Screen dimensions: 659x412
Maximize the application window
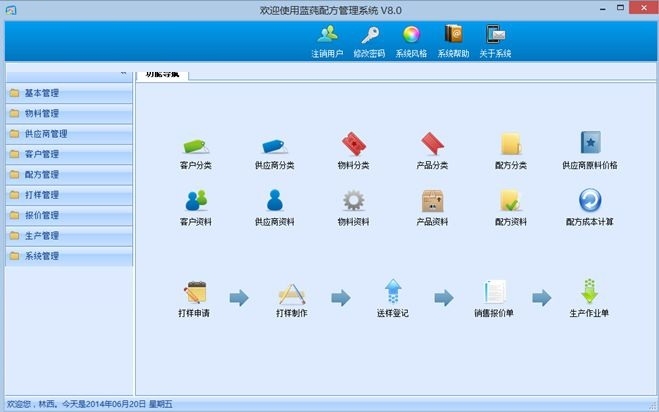coord(620,8)
